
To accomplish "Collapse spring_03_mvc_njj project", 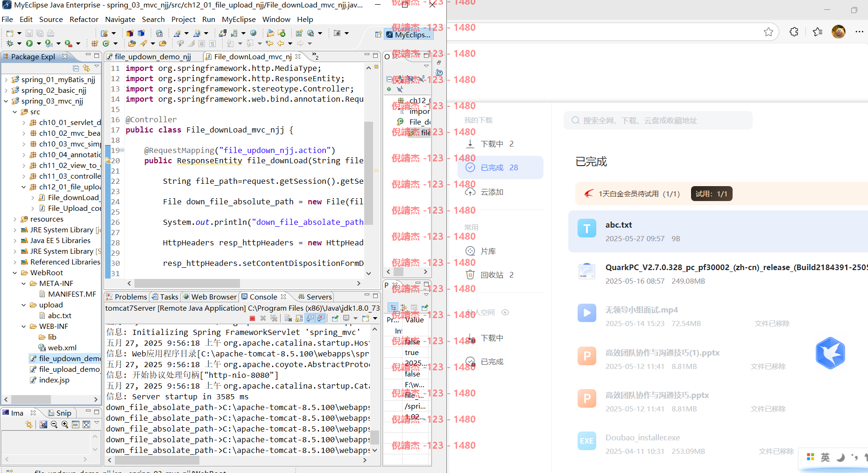I will [x=6, y=101].
